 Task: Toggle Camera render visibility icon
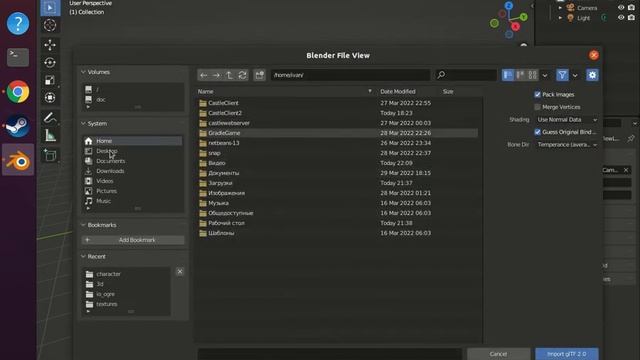(631, 8)
